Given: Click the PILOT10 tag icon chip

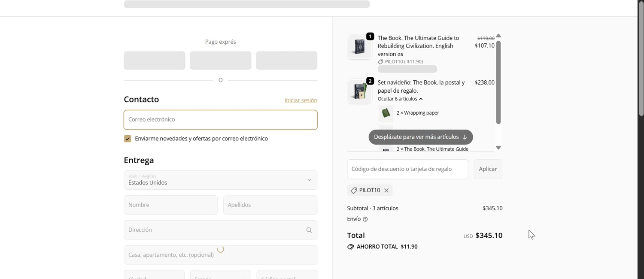Looking at the screenshot, I should [354, 191].
